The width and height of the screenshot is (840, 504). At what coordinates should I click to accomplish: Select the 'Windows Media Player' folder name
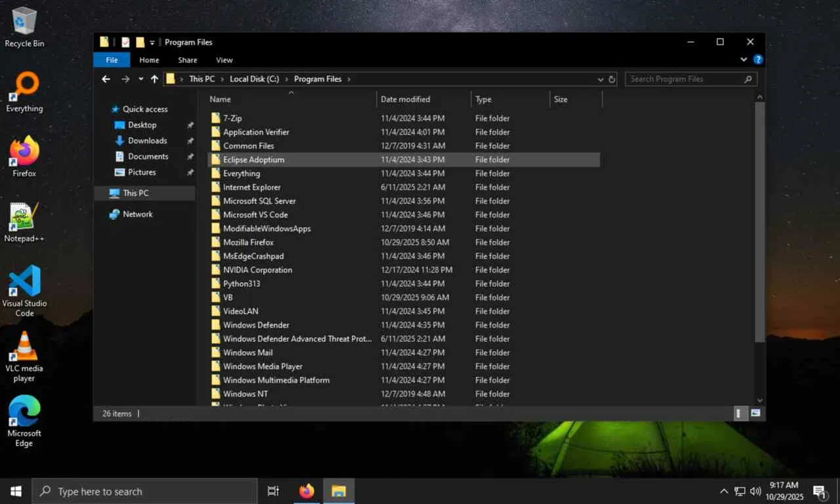click(262, 366)
